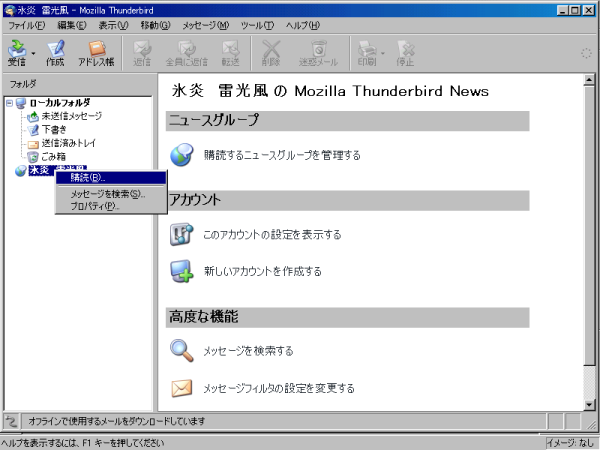Open the 表示(V) menu

[113, 25]
